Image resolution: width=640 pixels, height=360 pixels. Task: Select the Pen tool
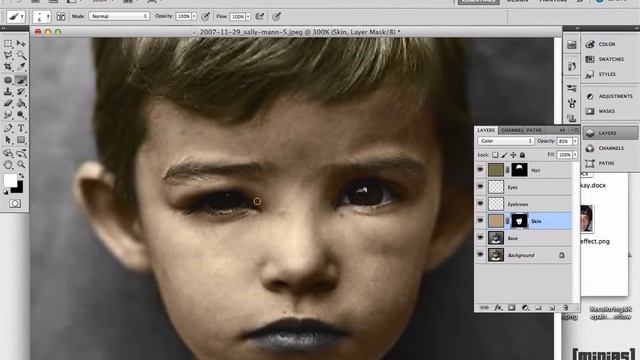click(8, 128)
